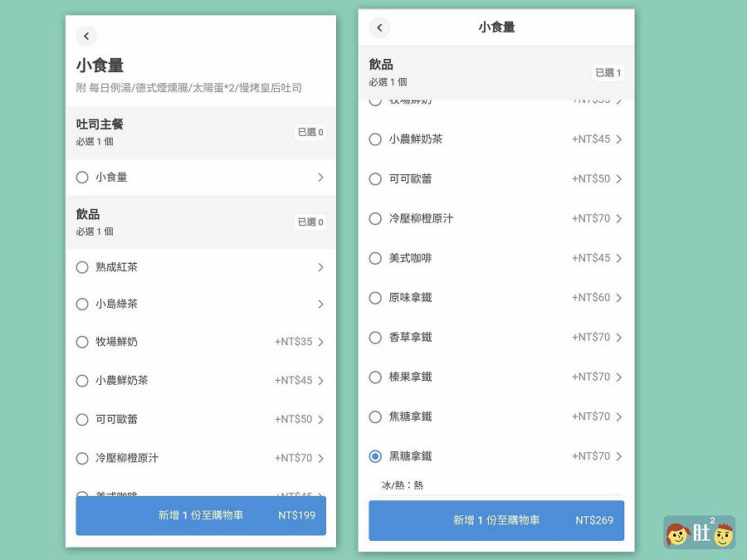Image resolution: width=747 pixels, height=560 pixels.
Task: Select 可可歐蕾 radio in right screen
Action: [375, 179]
